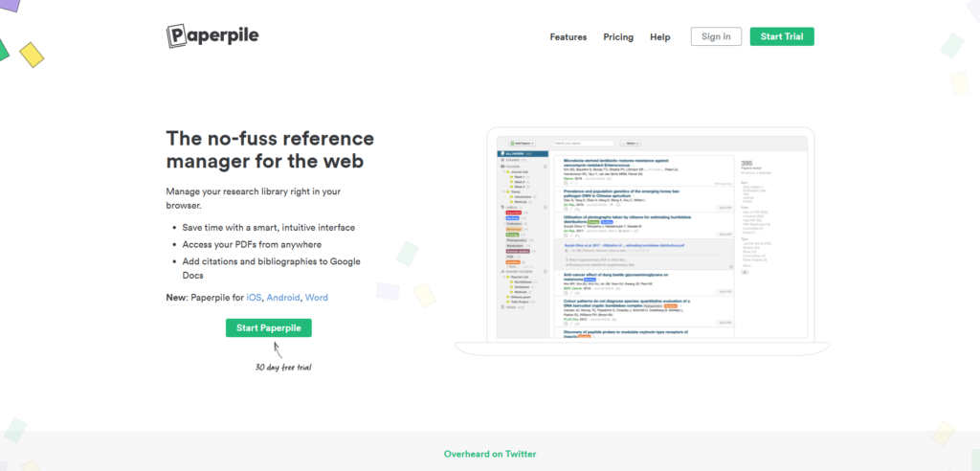Screen dimensions: 980x471
Task: Click the Starred star icon in preview sidebar
Action: tap(502, 160)
